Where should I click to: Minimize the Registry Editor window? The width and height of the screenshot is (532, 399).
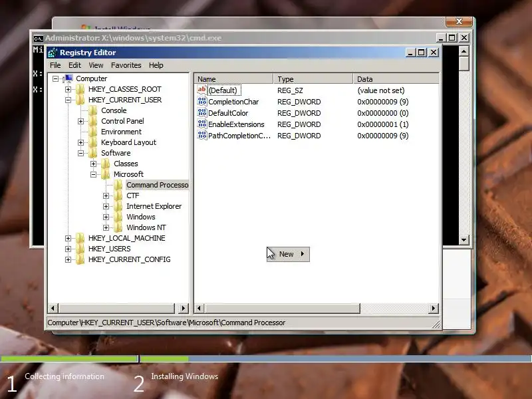pyautogui.click(x=410, y=53)
